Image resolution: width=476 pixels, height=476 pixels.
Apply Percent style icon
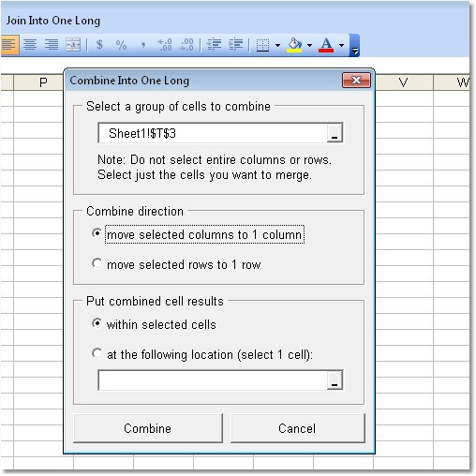121,45
